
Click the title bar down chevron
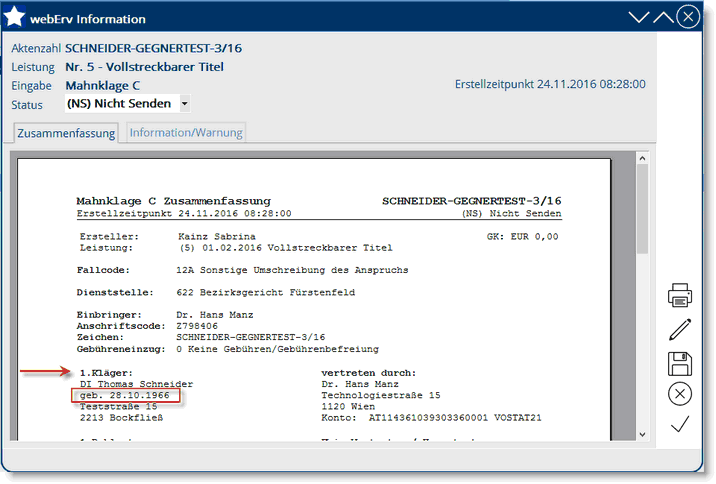638,17
